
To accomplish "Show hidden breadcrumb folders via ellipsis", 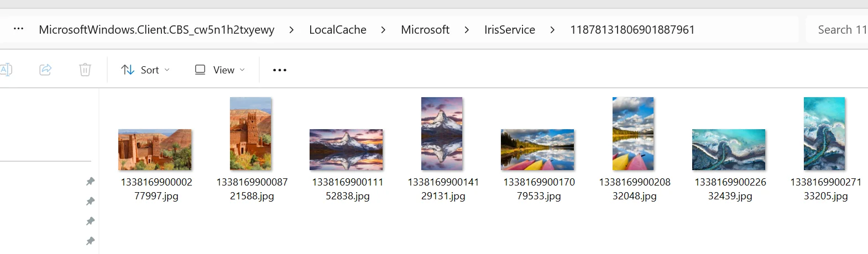I will [18, 29].
